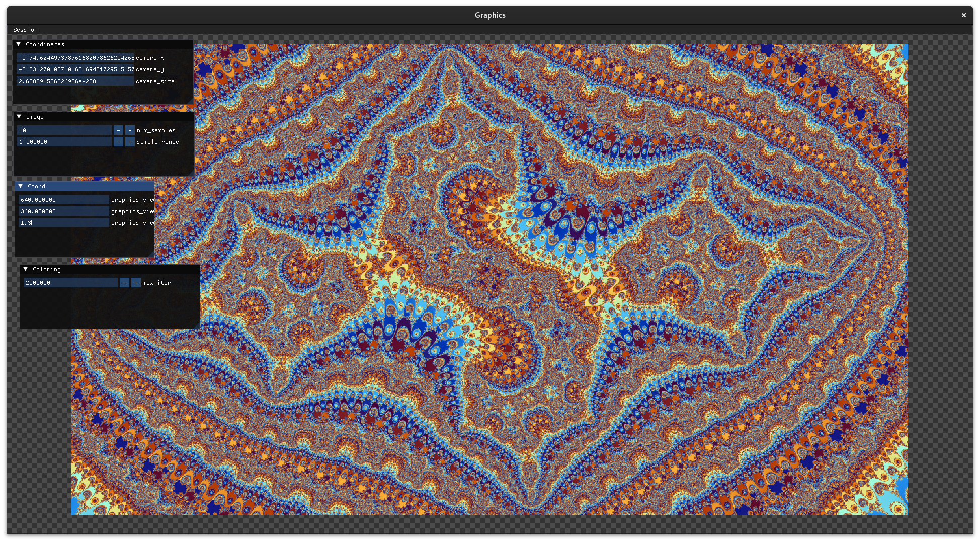The image size is (980, 542).
Task: Click the 640.000000 graphics view field
Action: coord(64,200)
